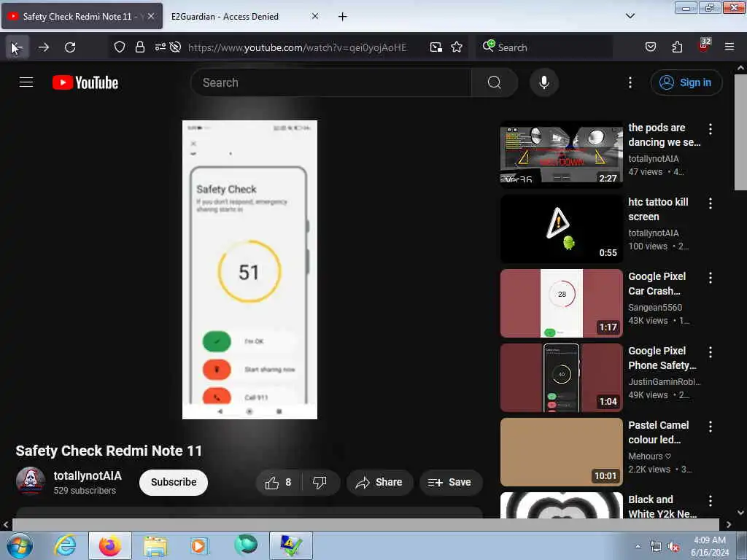Subscribe to totallynotAIA
The image size is (747, 560).
tap(174, 483)
